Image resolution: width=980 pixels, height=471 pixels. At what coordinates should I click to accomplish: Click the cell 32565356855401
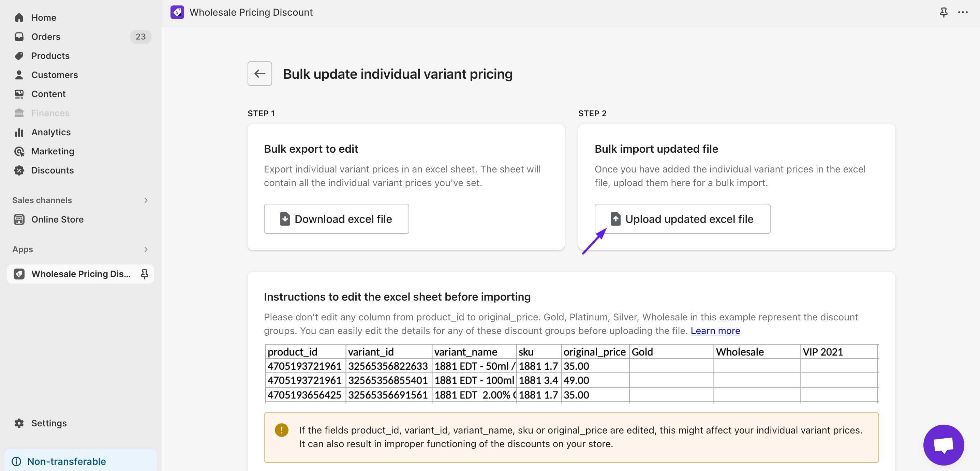click(389, 380)
